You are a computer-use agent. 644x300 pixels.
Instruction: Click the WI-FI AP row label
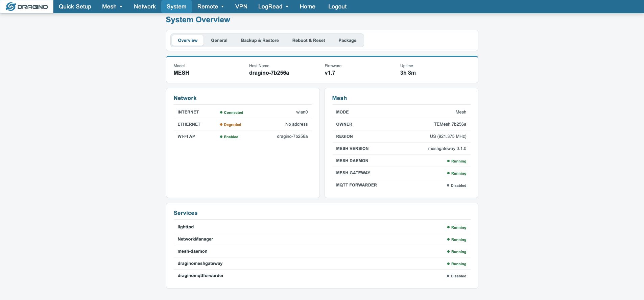(x=186, y=136)
